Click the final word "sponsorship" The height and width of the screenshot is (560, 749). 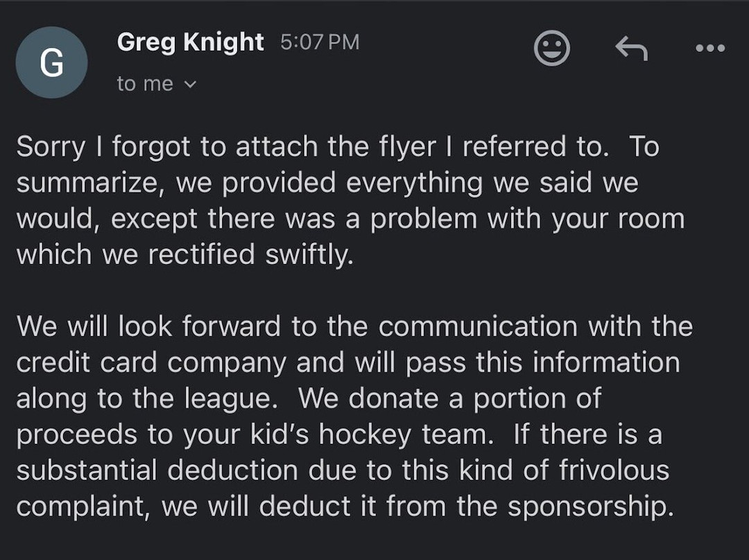pyautogui.click(x=589, y=507)
